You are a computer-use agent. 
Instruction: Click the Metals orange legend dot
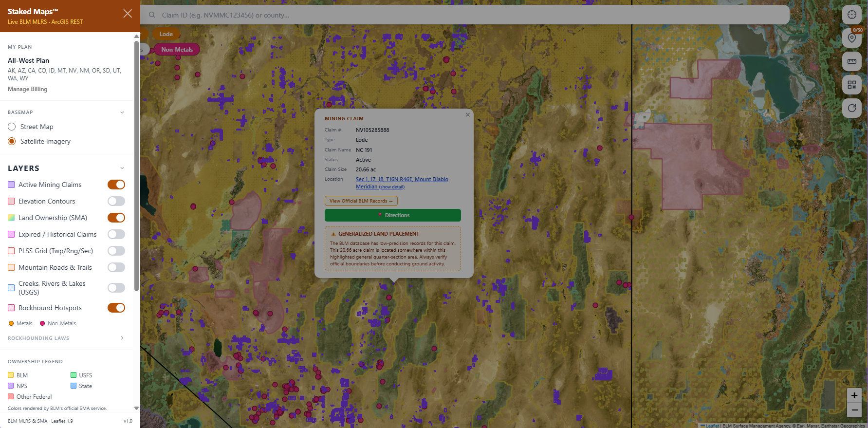coord(11,323)
